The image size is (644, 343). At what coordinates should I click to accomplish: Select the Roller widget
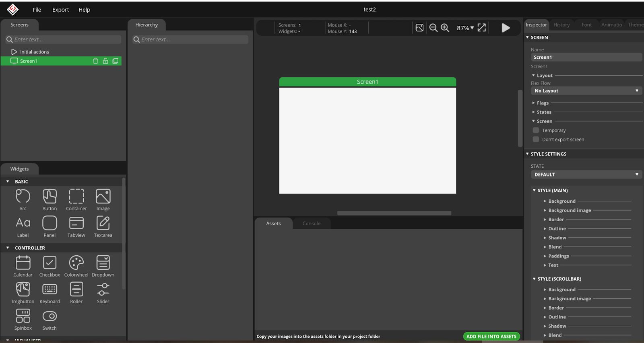pyautogui.click(x=76, y=293)
